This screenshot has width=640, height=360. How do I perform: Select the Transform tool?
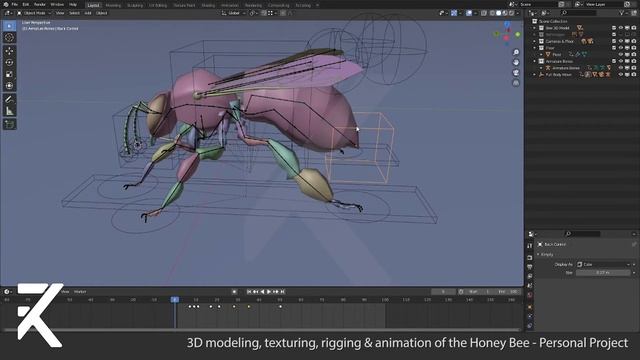coord(9,86)
